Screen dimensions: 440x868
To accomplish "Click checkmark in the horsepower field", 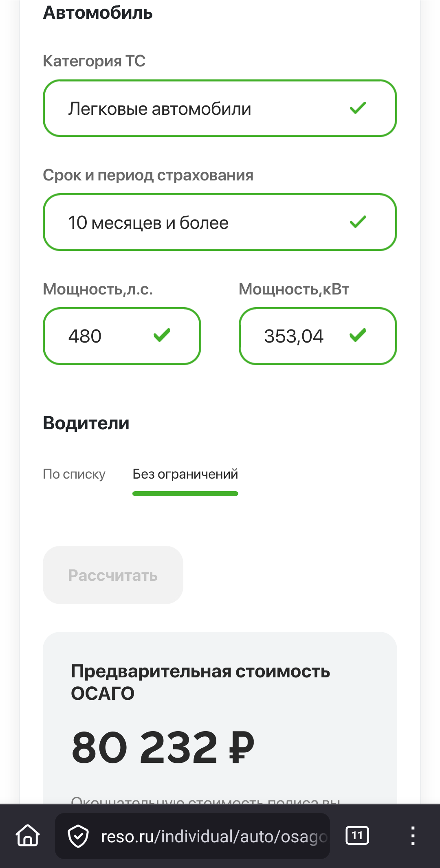I will click(162, 336).
